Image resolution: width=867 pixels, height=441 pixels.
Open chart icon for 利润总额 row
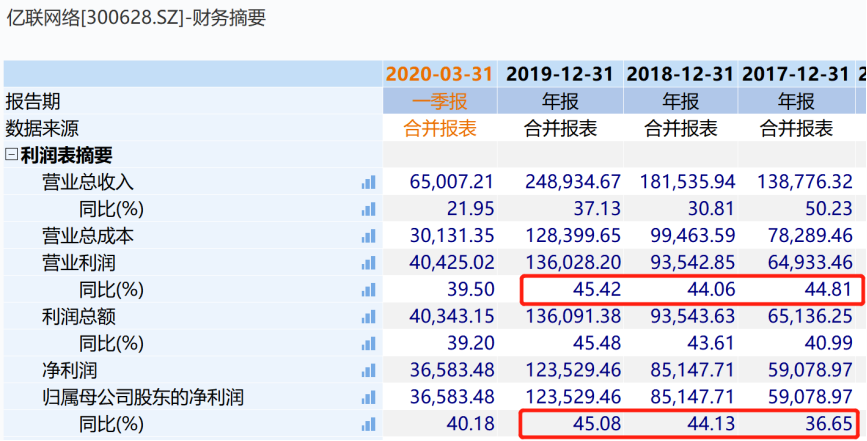click(368, 317)
